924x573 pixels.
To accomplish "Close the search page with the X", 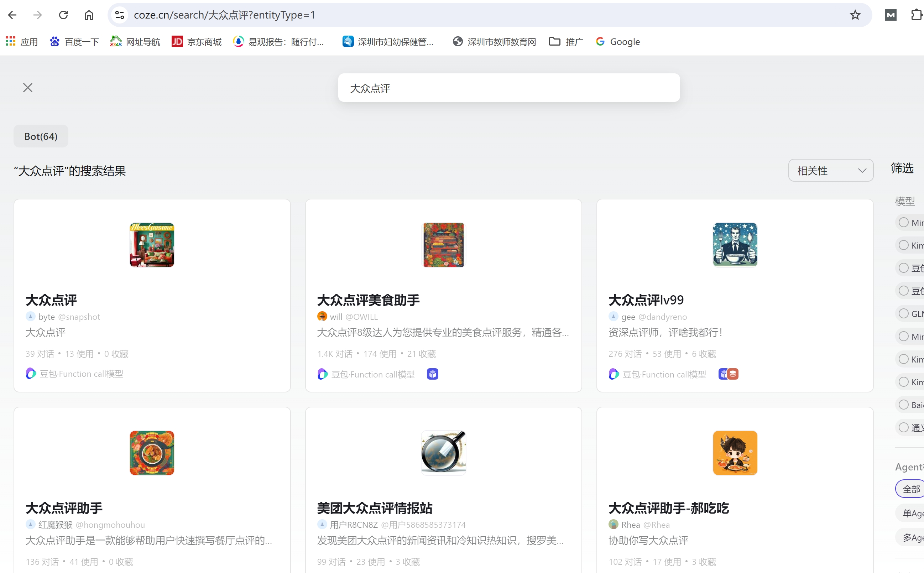I will (28, 88).
